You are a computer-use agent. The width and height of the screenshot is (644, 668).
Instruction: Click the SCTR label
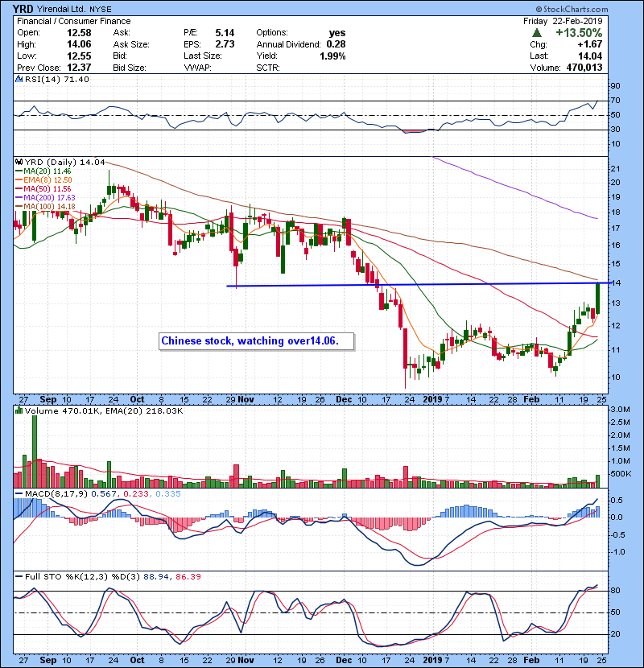coord(268,68)
